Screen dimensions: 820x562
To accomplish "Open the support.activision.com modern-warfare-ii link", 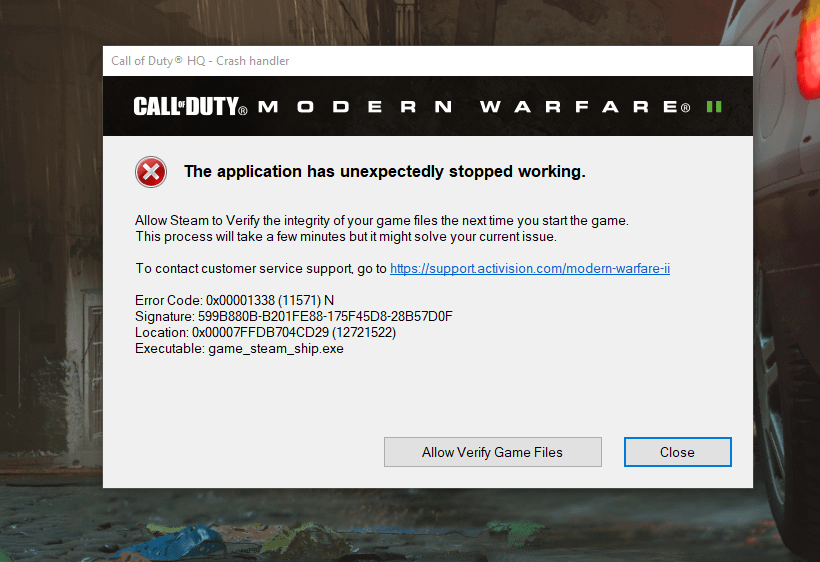I will [x=530, y=268].
